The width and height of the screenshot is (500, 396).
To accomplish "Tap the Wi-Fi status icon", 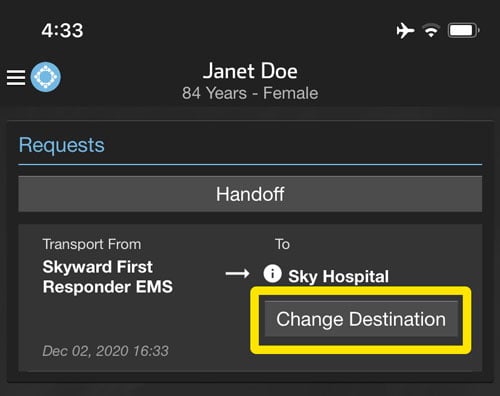I will [431, 31].
